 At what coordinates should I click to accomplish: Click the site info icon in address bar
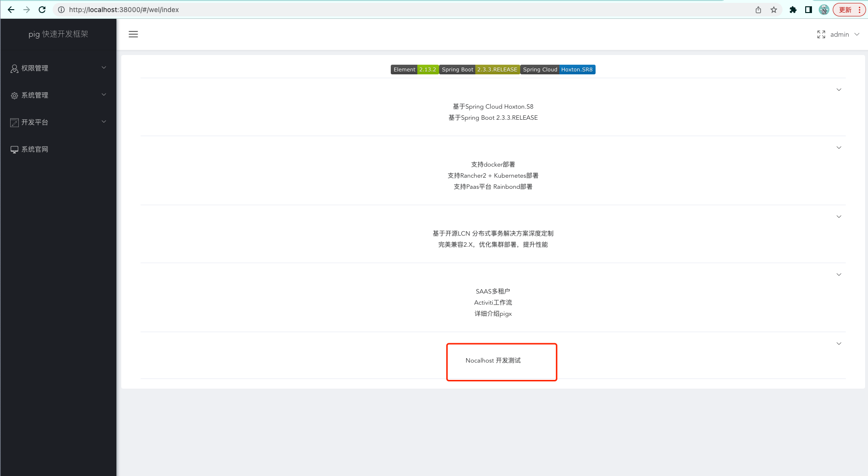click(x=61, y=10)
